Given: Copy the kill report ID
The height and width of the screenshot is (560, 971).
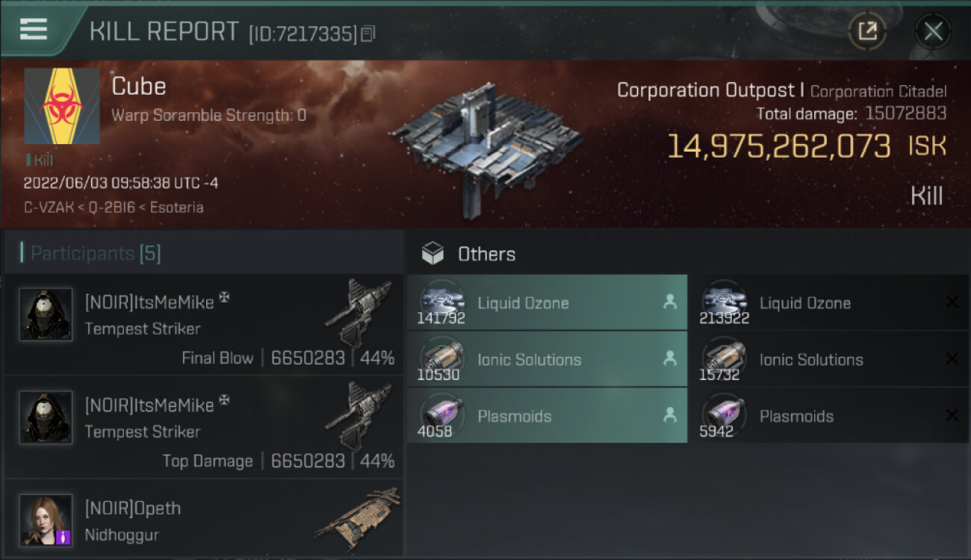Looking at the screenshot, I should pyautogui.click(x=367, y=34).
